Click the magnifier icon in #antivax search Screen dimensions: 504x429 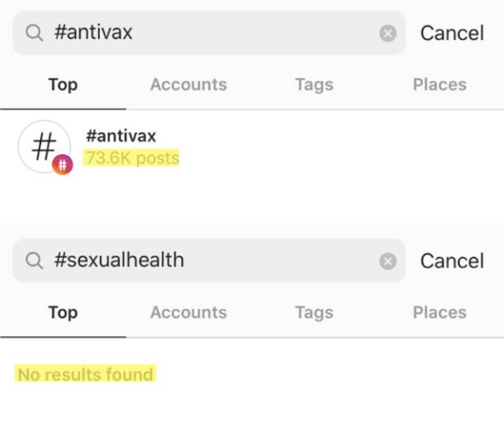coord(34,32)
